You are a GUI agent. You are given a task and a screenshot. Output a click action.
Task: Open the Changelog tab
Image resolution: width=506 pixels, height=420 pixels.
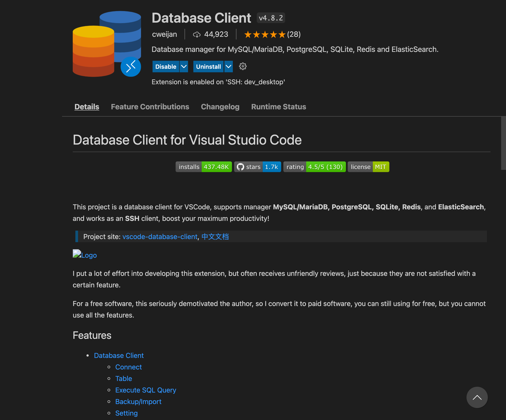pos(220,107)
